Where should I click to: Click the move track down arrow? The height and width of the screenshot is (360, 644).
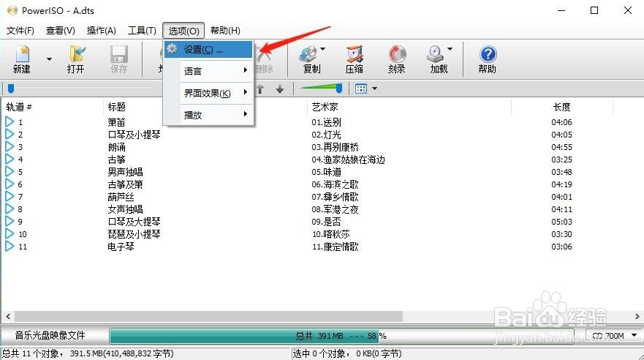(280, 89)
